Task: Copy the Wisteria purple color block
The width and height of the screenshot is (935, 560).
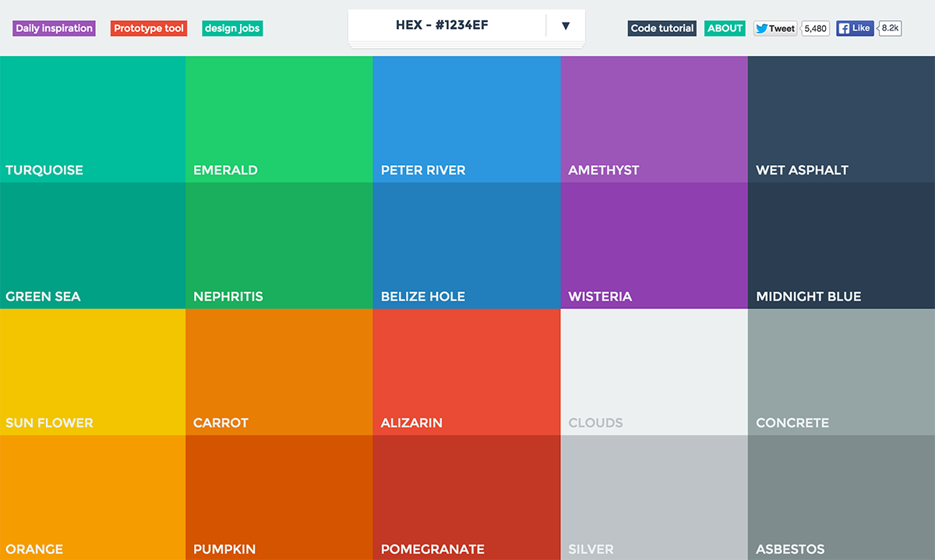Action: [x=653, y=243]
